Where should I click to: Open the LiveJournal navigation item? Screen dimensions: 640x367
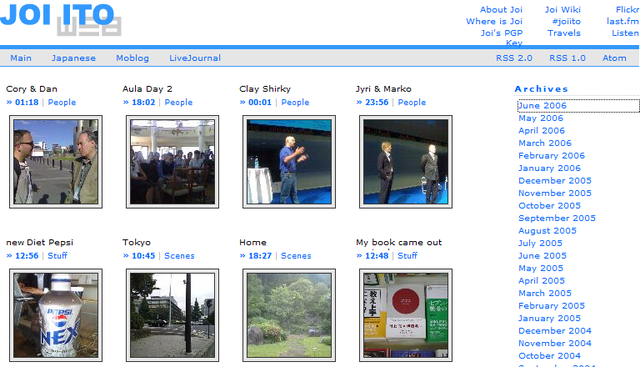click(x=195, y=58)
